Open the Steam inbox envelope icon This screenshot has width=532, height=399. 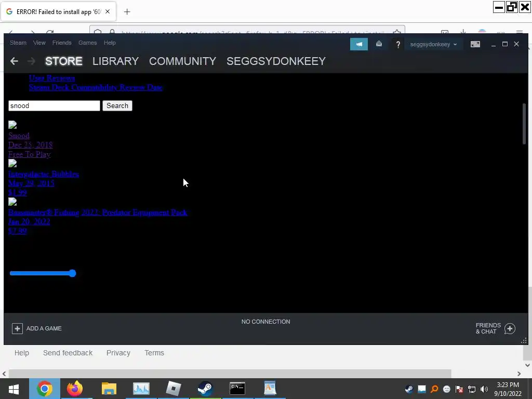tap(379, 44)
